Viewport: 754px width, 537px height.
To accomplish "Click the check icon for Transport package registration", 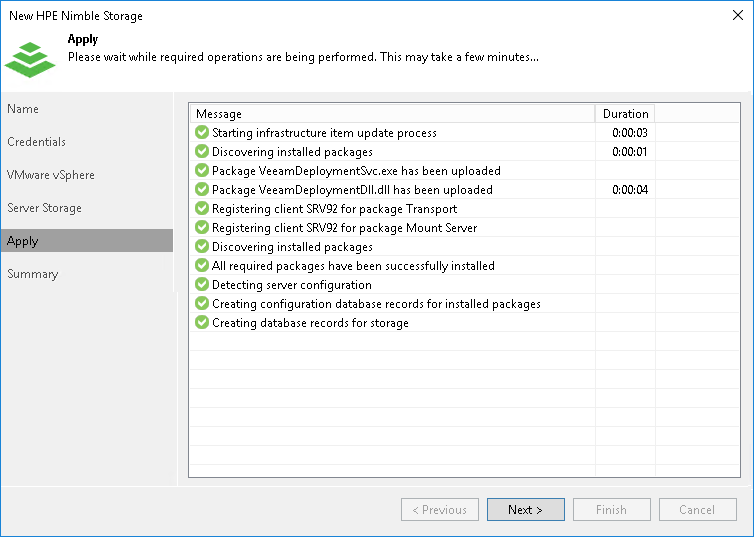I will coord(202,209).
